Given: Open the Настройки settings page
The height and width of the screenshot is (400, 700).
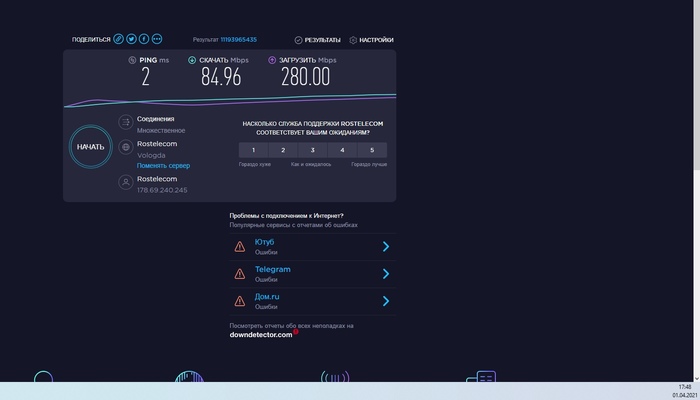Looking at the screenshot, I should [x=371, y=40].
